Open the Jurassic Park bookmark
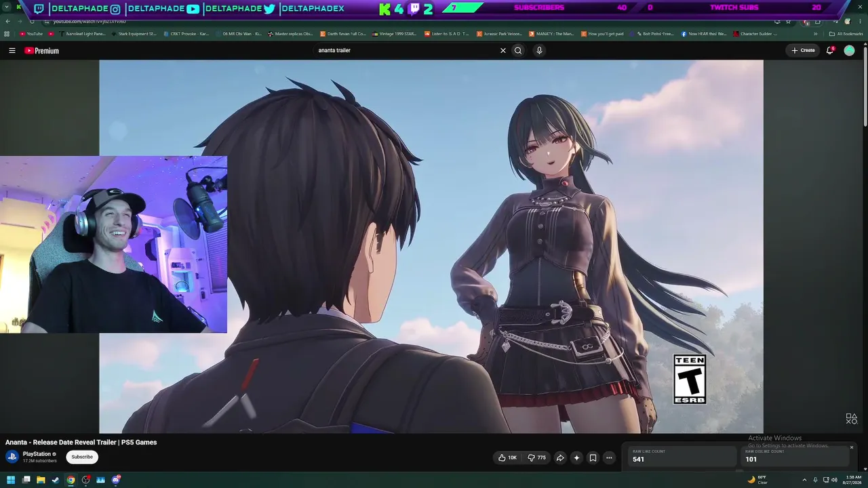The height and width of the screenshot is (488, 868). point(499,34)
